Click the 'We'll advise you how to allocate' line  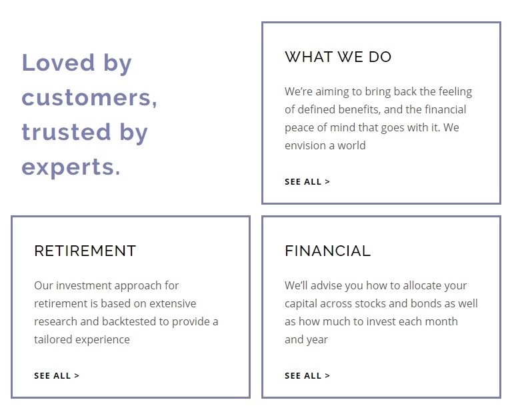[375, 286]
